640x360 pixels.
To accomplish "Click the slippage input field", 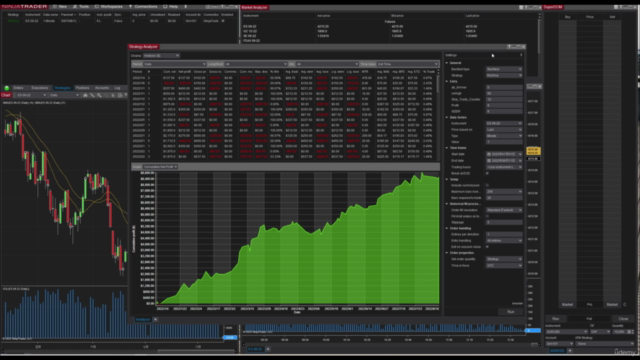I will point(504,222).
